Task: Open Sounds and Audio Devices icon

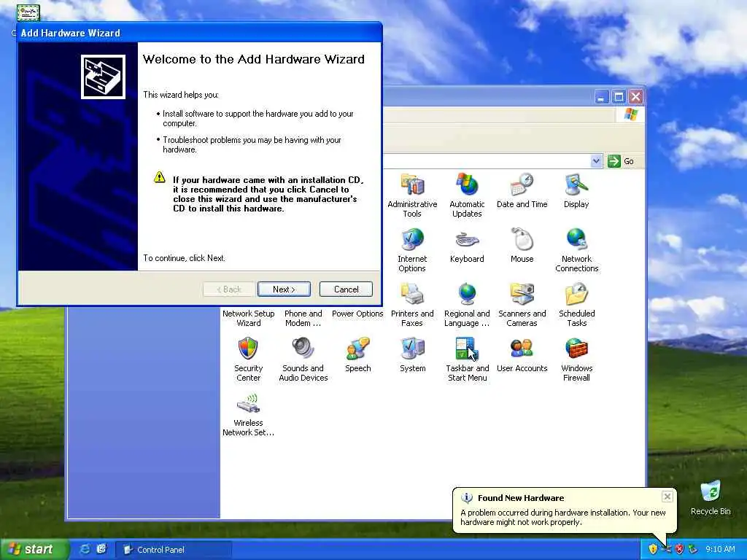Action: pyautogui.click(x=303, y=349)
